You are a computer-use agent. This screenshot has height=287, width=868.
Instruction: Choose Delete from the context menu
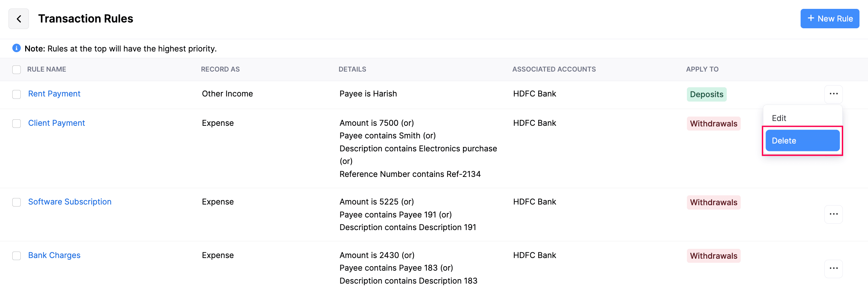click(x=802, y=141)
